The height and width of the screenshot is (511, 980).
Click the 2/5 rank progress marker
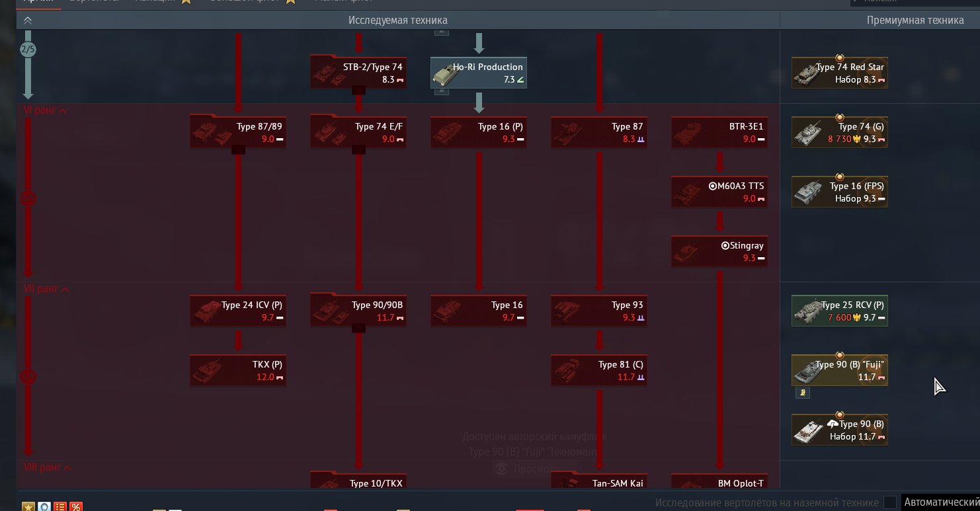[28, 50]
